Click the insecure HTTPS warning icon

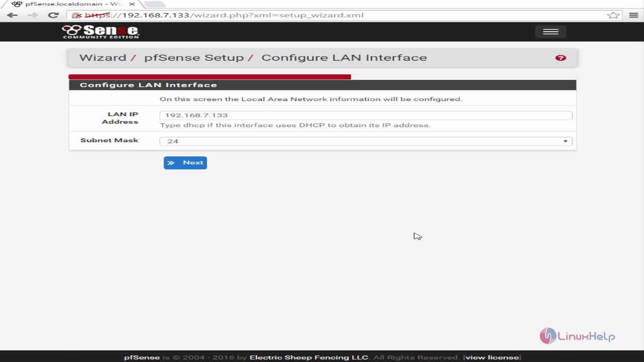[x=76, y=15]
